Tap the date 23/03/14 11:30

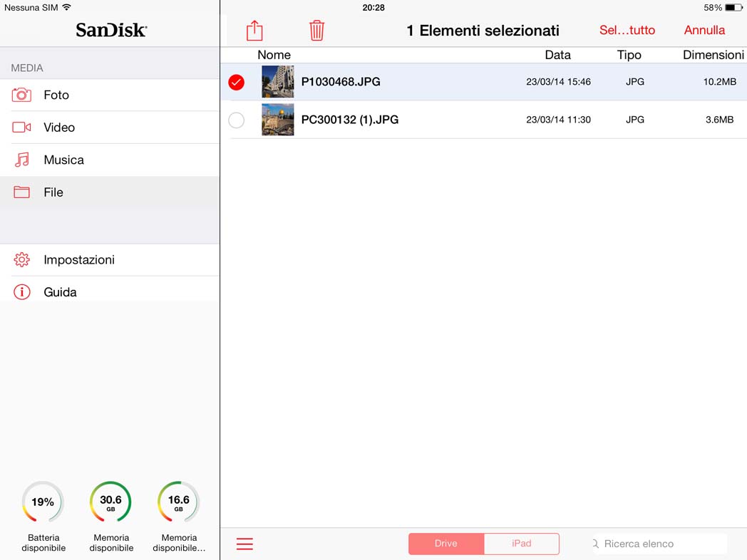point(558,120)
